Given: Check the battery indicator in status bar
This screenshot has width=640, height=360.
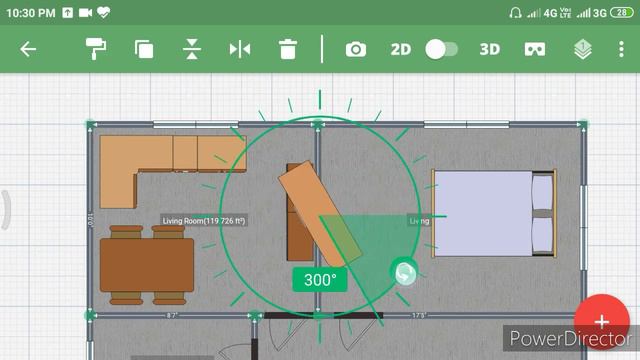Looking at the screenshot, I should (x=621, y=13).
